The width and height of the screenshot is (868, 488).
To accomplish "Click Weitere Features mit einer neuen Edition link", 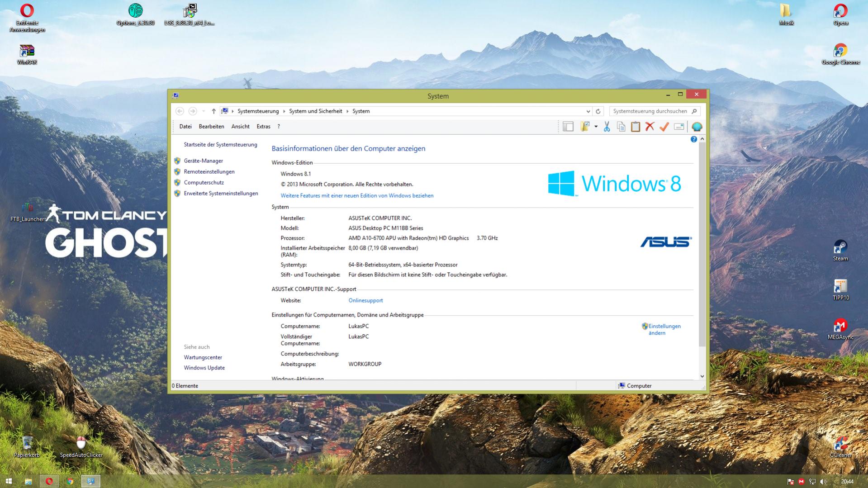I will [357, 196].
